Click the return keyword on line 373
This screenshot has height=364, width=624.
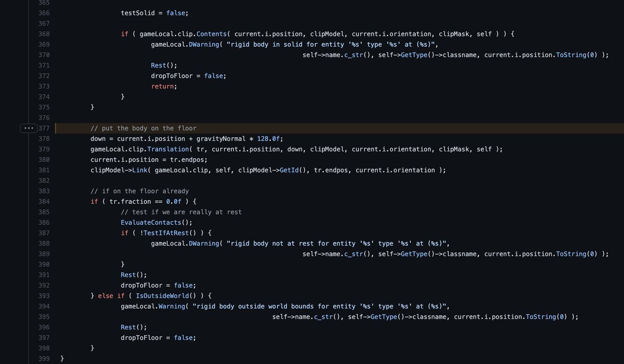pyautogui.click(x=163, y=86)
